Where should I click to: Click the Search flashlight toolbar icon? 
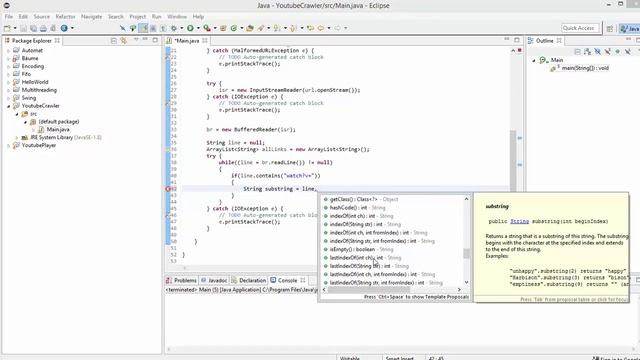[261, 28]
